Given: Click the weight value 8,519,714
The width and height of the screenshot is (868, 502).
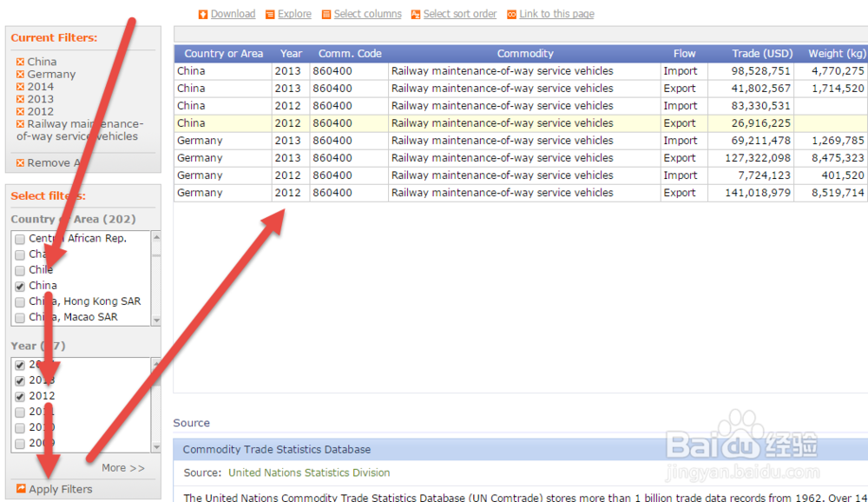Looking at the screenshot, I should (x=838, y=193).
